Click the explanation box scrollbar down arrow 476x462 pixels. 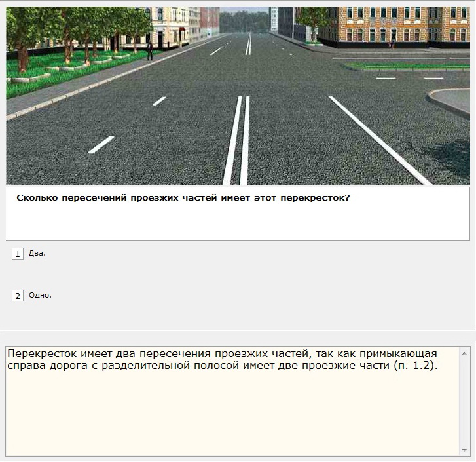[x=464, y=450]
